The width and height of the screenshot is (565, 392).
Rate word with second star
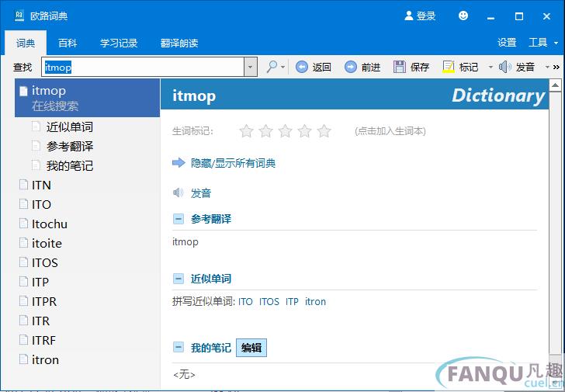point(266,131)
